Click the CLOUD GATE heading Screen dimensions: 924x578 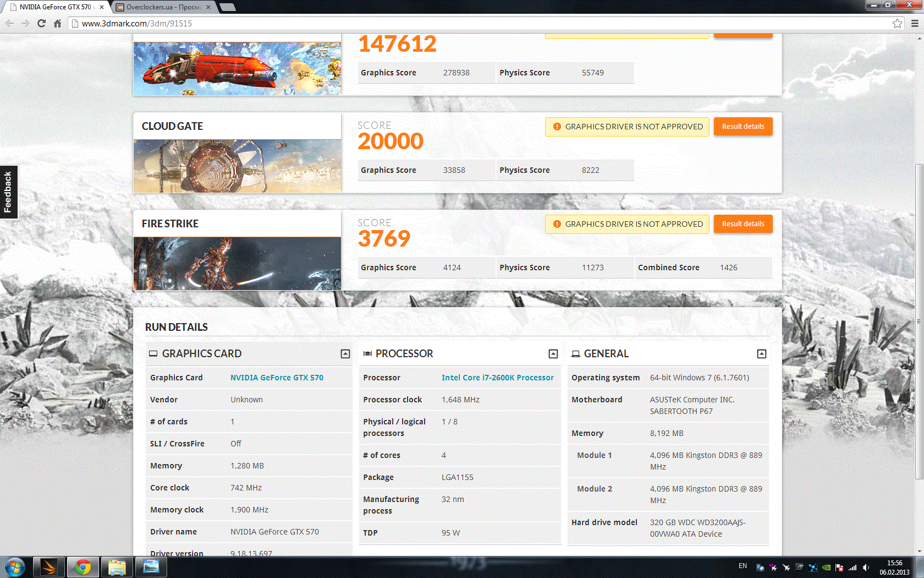pyautogui.click(x=172, y=126)
